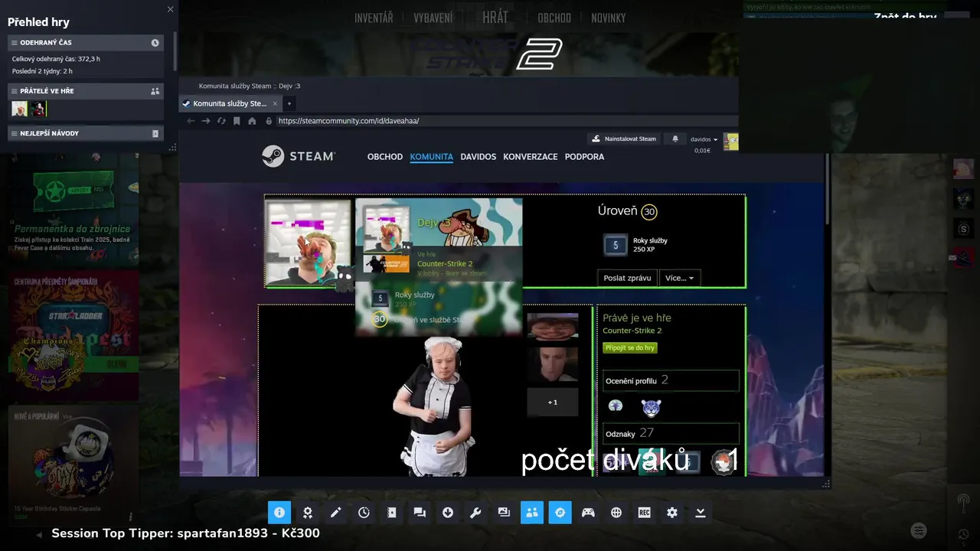980x551 pixels.
Task: Select the second friend avatar in PŘÁTELÉ VE HŘE
Action: (x=38, y=109)
